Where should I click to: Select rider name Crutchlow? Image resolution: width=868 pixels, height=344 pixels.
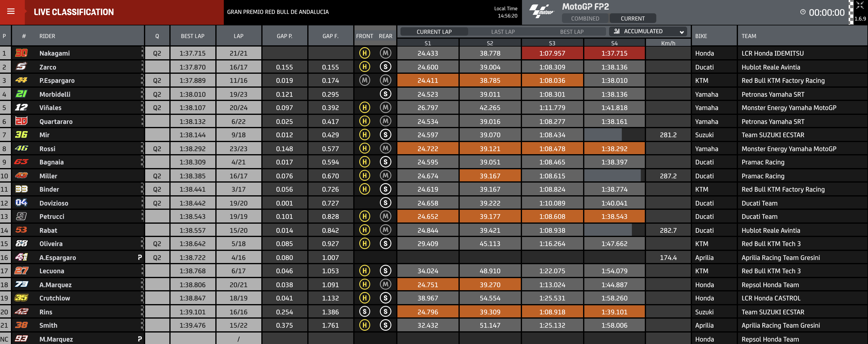(54, 298)
